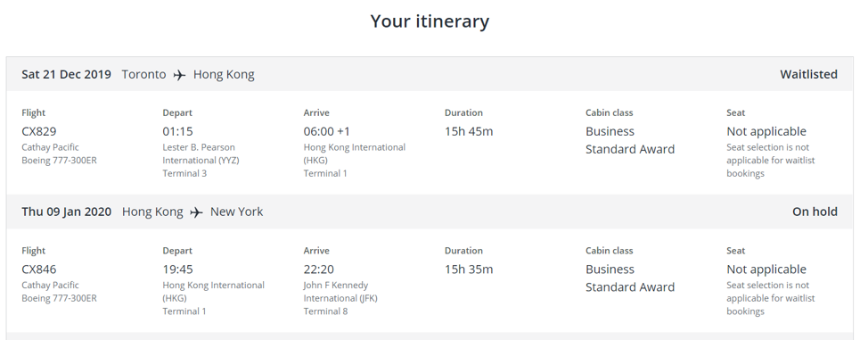
Task: Click the Waitlisted status label
Action: (x=808, y=74)
